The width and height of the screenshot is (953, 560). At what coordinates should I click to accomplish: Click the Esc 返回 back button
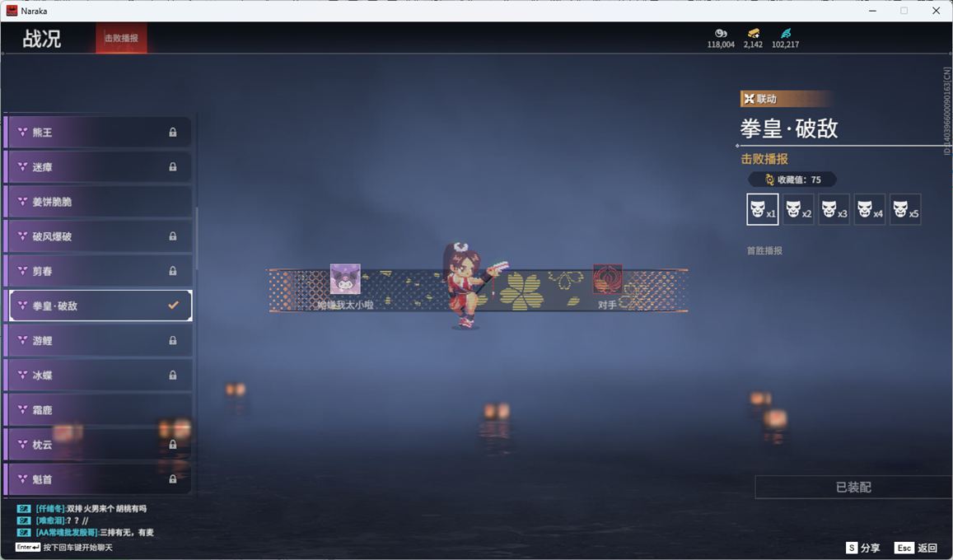[x=916, y=548]
